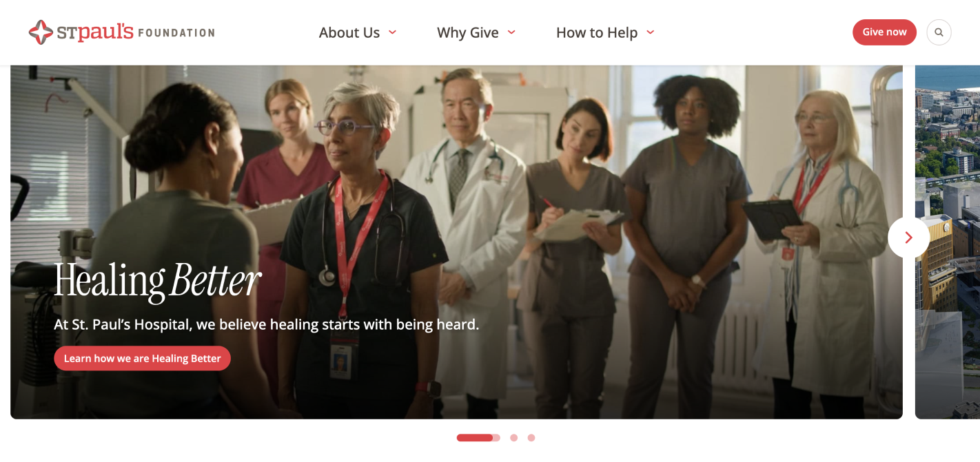
Task: Expand the chevron beside About Us
Action: (x=393, y=32)
